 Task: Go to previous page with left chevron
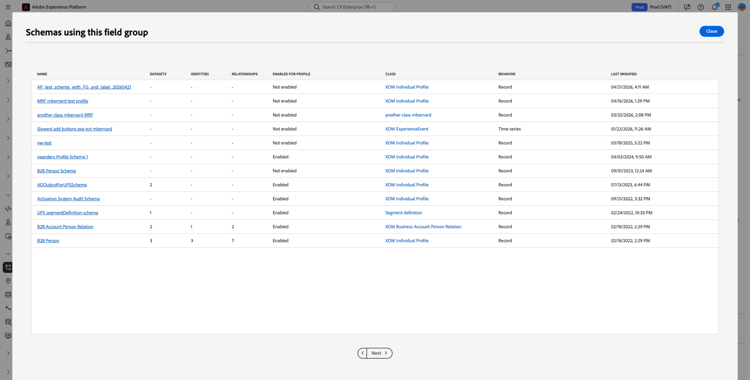point(363,353)
